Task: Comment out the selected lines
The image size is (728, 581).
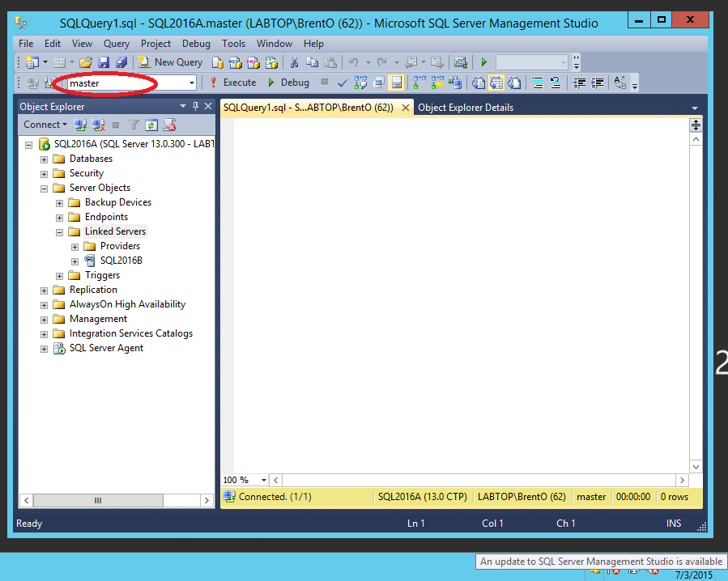Action: coord(538,83)
